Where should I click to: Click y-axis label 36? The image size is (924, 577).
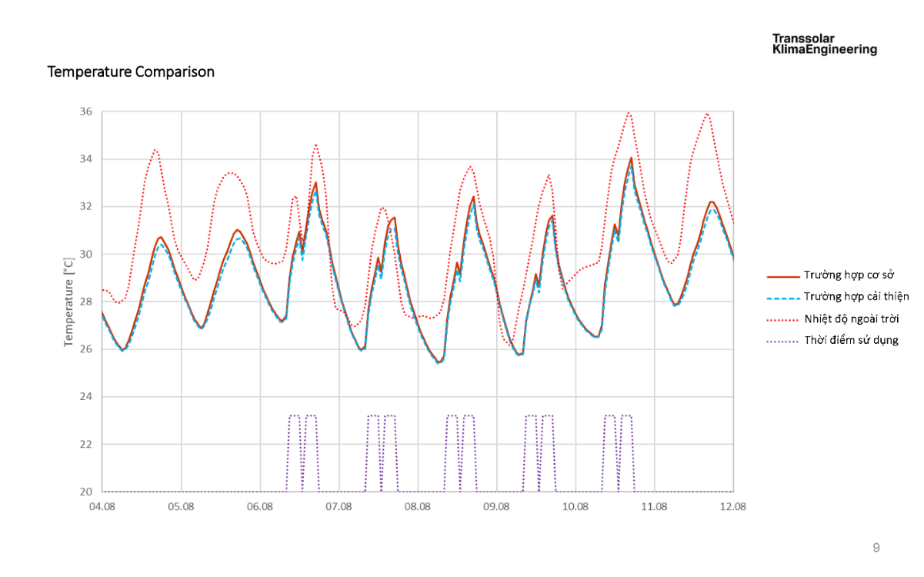(85, 112)
